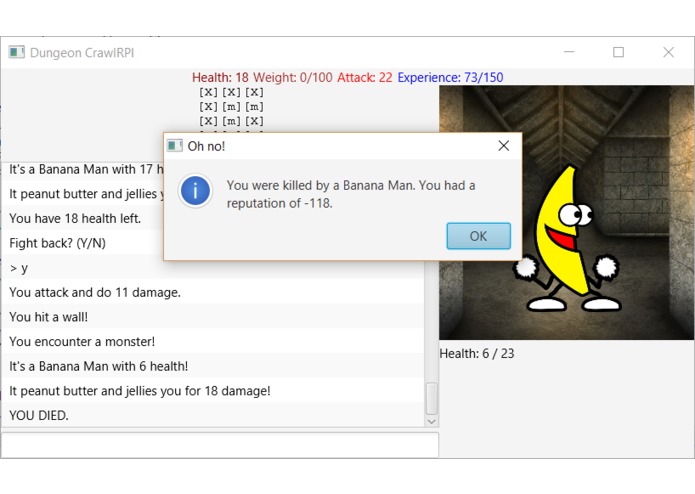
Task: Click 'You hit a wall!' log line
Action: tap(48, 317)
